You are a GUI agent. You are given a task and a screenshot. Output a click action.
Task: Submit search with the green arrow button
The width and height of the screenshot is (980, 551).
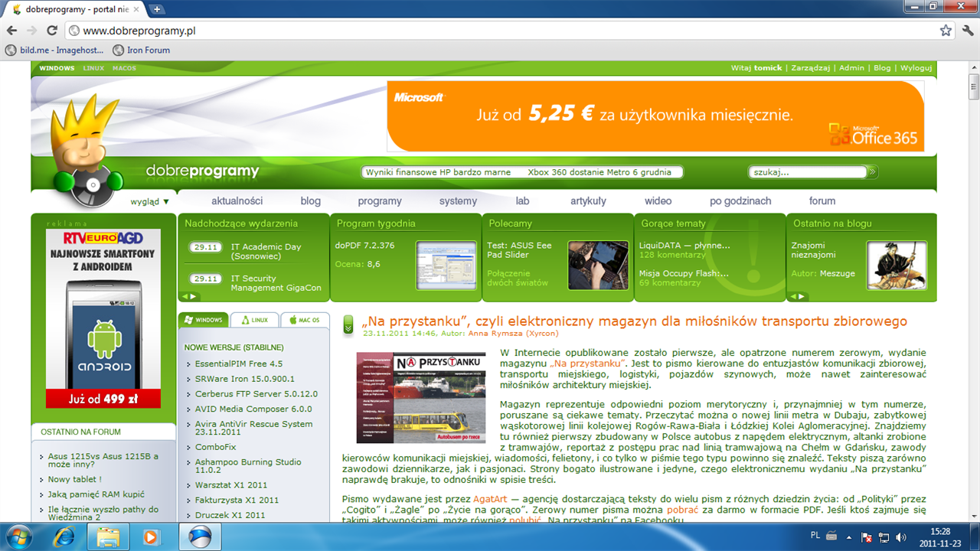click(x=872, y=172)
